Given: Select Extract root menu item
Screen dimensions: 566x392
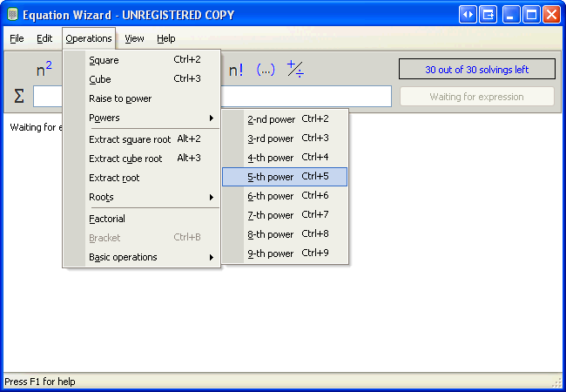Looking at the screenshot, I should click(x=141, y=178).
